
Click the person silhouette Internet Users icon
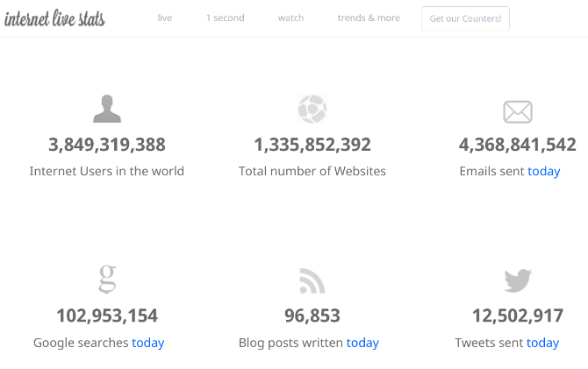pyautogui.click(x=107, y=109)
